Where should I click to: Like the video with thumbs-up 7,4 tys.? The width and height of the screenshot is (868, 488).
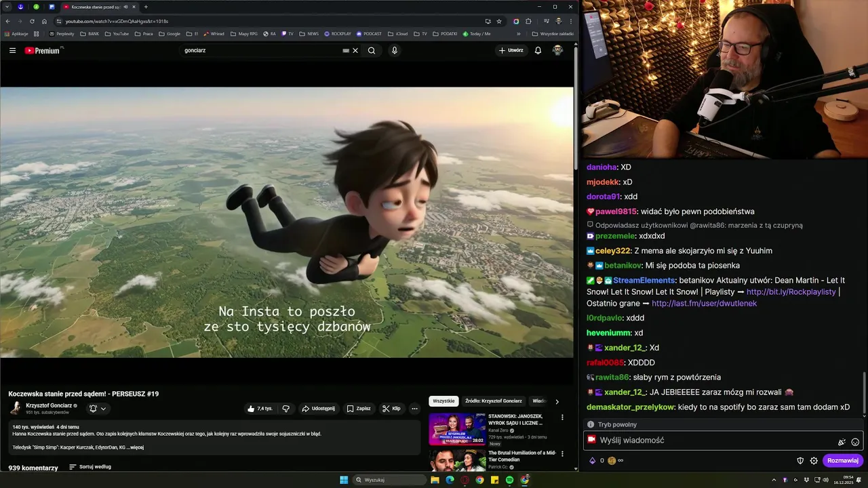click(x=260, y=409)
